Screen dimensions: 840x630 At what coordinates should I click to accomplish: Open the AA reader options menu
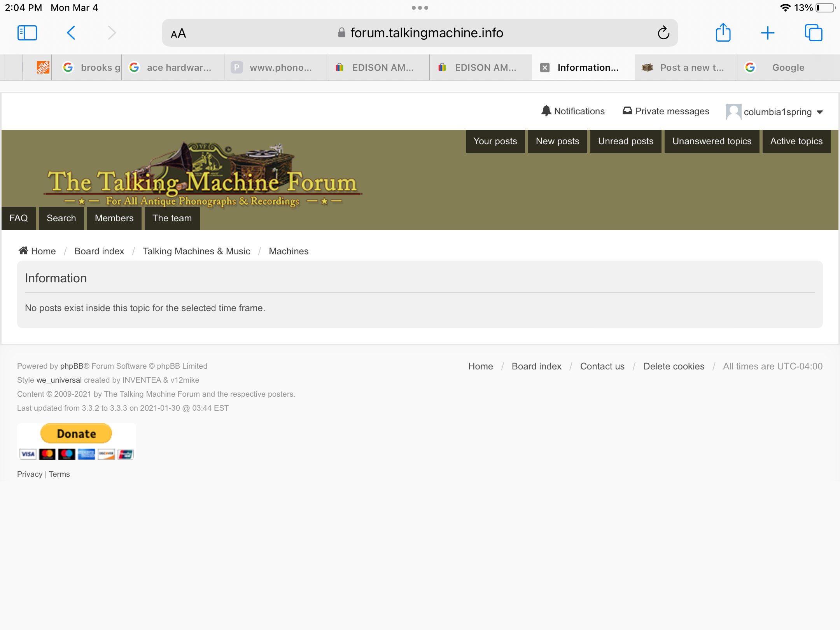tap(178, 33)
